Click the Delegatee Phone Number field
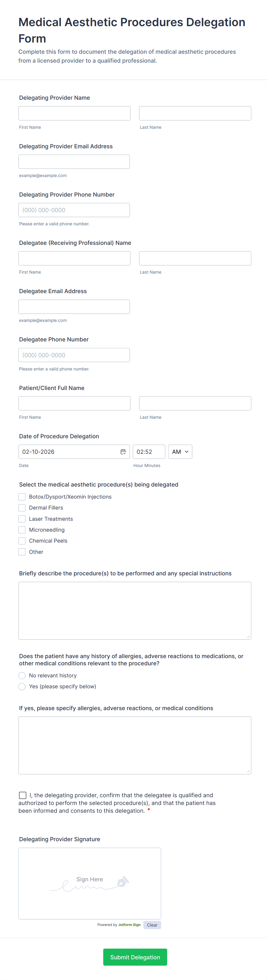The image size is (267, 980). (74, 355)
